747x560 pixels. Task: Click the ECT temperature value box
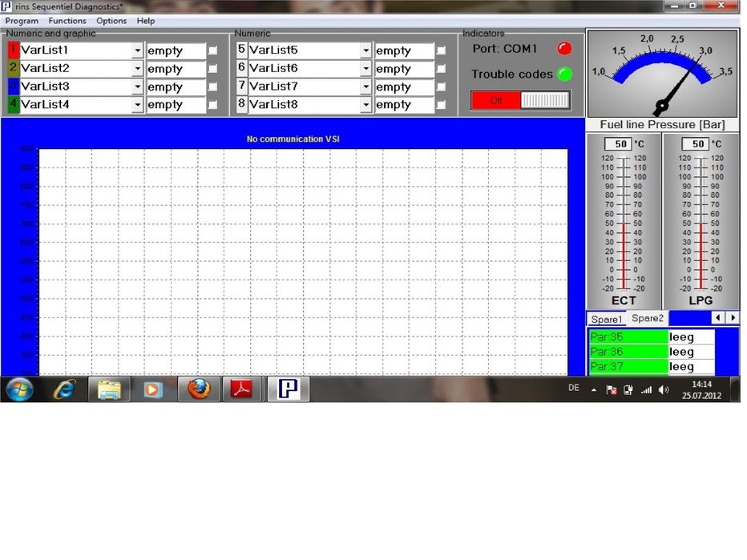tap(618, 144)
